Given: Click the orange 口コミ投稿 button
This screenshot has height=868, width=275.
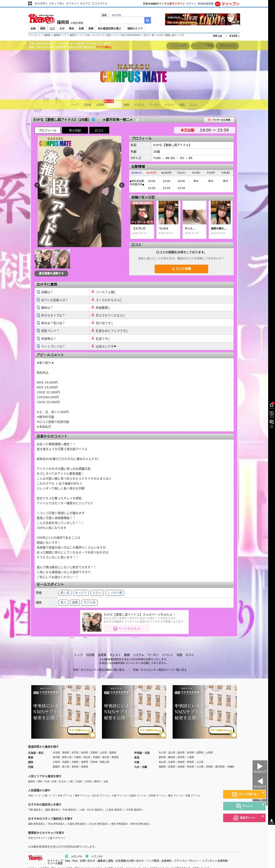Looking at the screenshot, I should pyautogui.click(x=181, y=268).
